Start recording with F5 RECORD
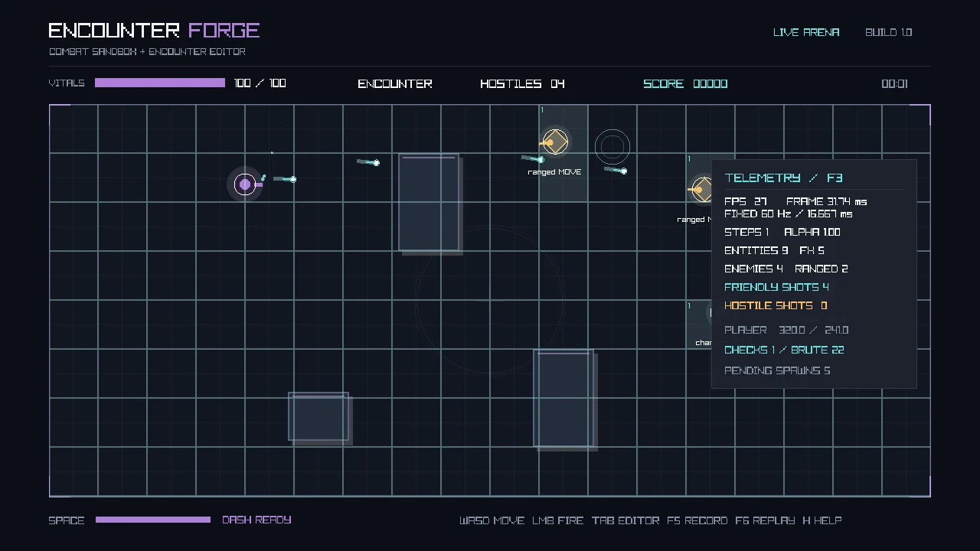This screenshot has height=551, width=980. point(697,520)
